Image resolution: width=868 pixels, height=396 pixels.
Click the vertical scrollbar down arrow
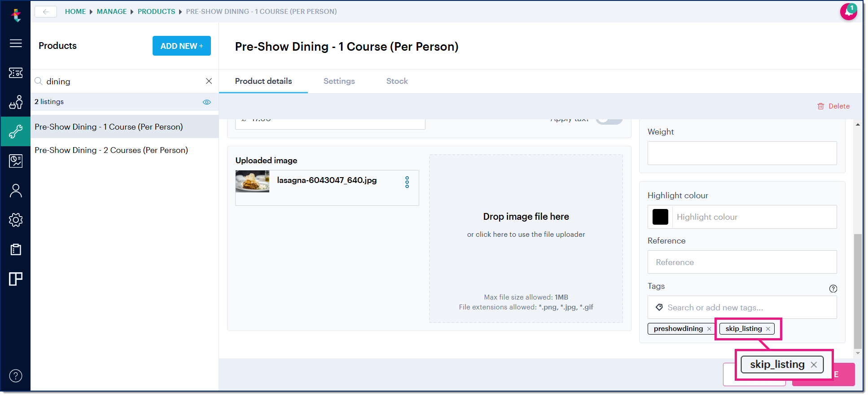[x=858, y=353]
